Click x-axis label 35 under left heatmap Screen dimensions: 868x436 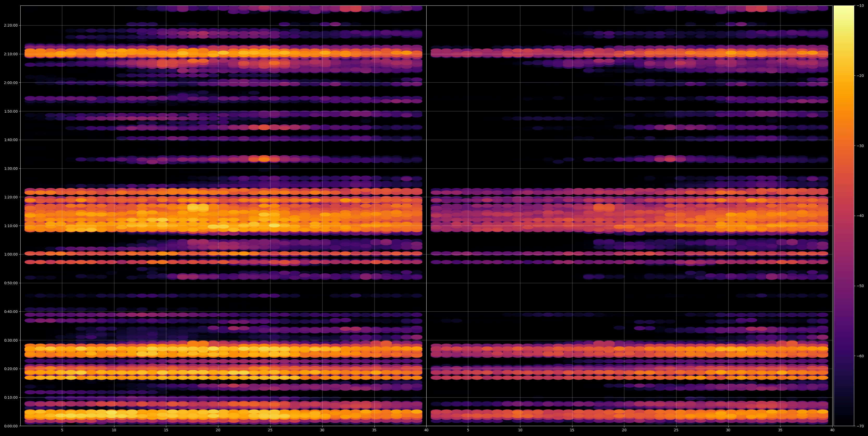tap(374, 430)
